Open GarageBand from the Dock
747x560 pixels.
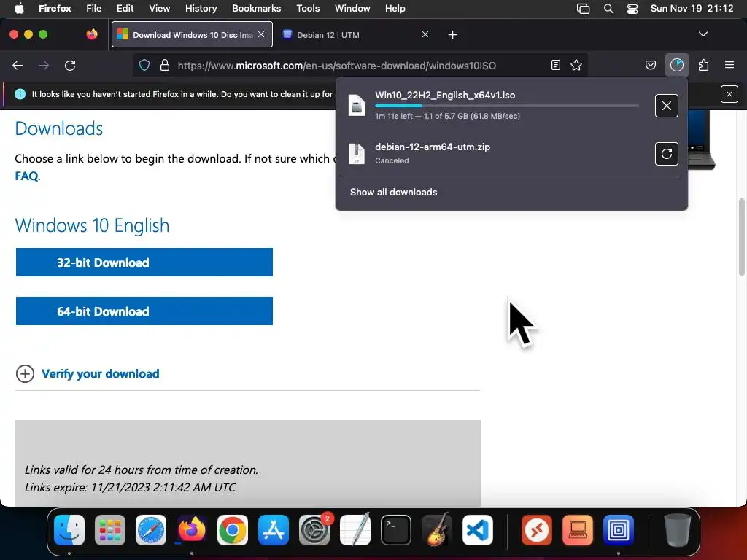tap(437, 530)
